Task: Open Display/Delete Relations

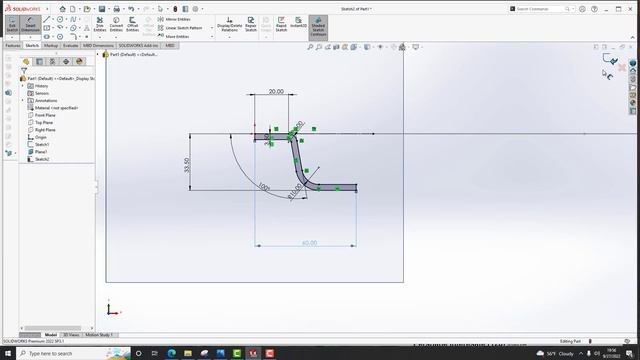Action: [229, 24]
